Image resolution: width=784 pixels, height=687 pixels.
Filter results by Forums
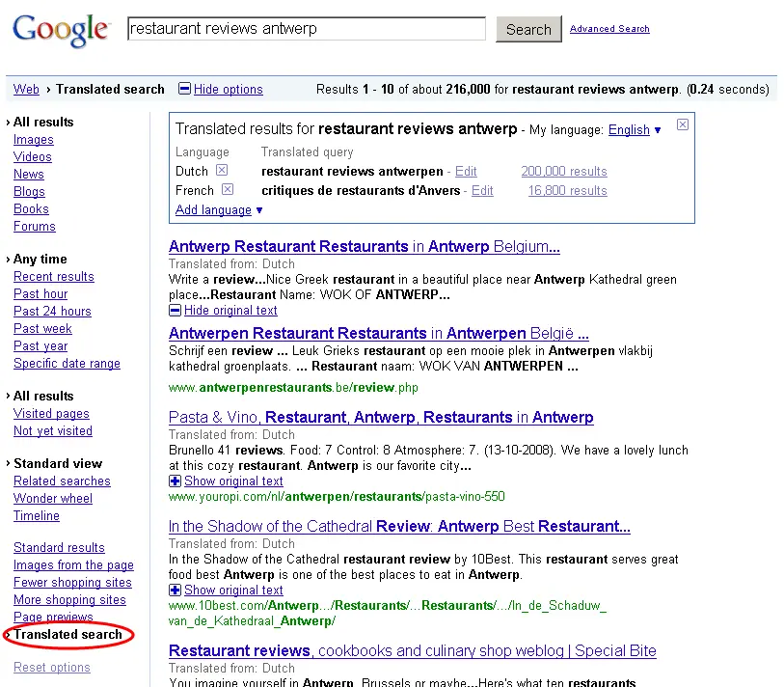pyautogui.click(x=35, y=226)
